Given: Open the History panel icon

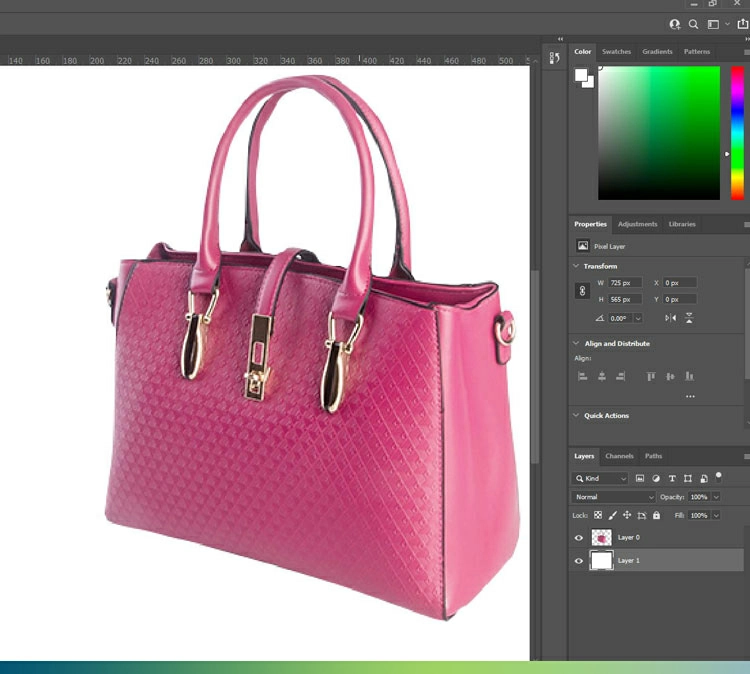Looking at the screenshot, I should (x=556, y=58).
